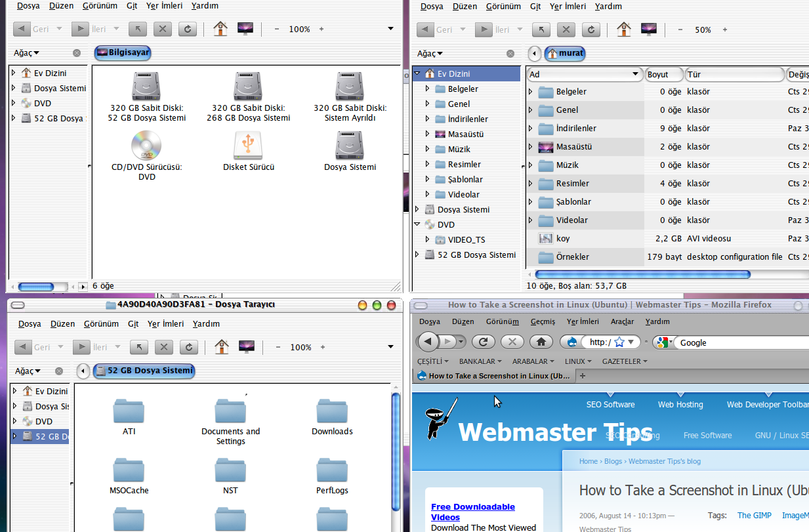The width and height of the screenshot is (809, 532).
Task: Open Ağaç side pane dropdown in Bilgisayar window
Action: 27,53
